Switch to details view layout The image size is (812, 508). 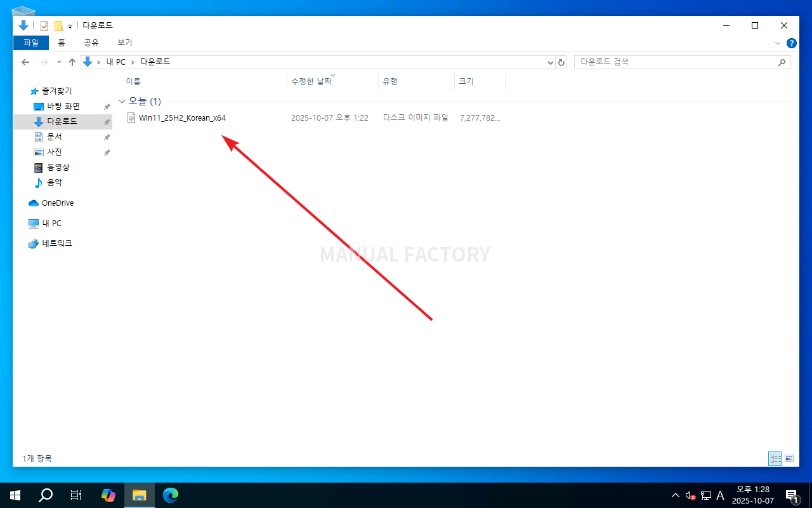click(775, 458)
